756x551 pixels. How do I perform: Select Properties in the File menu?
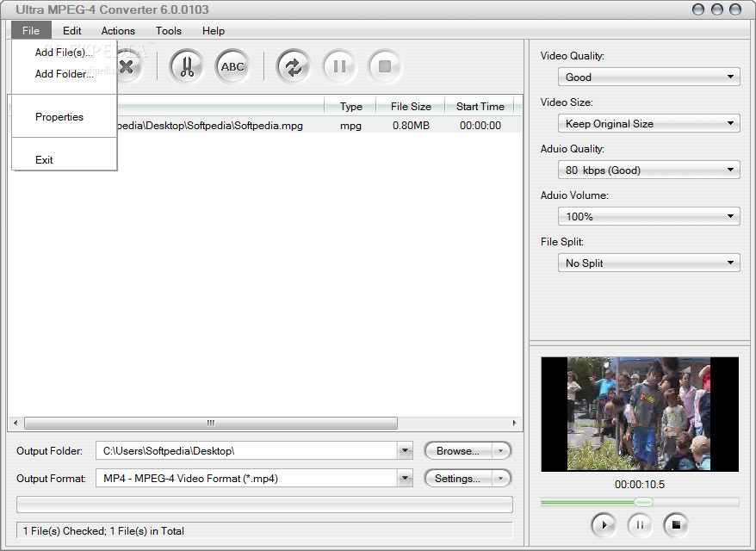[x=64, y=117]
